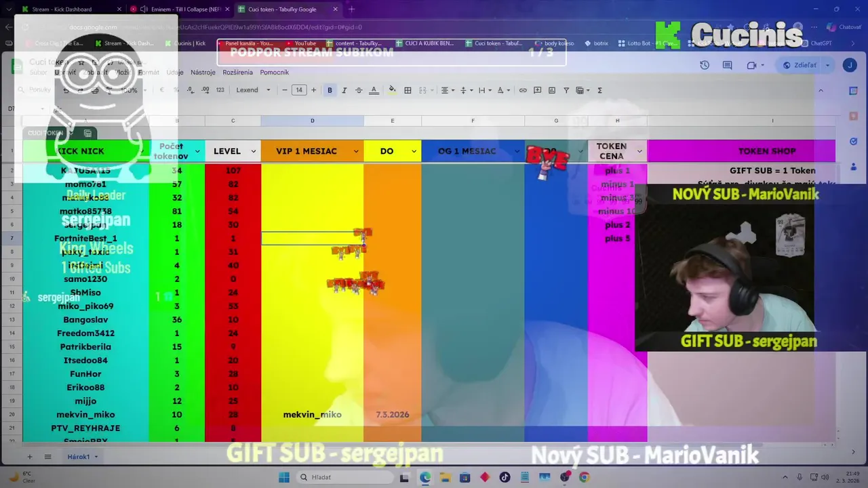Toggle italic formatting
868x488 pixels.
click(344, 90)
